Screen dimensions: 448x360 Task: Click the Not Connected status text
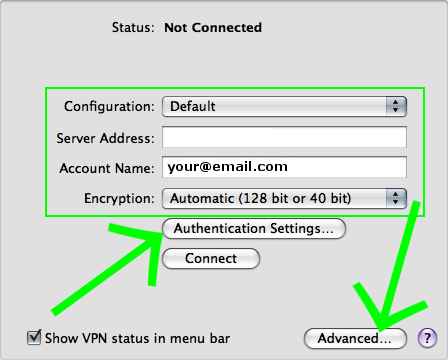[213, 28]
